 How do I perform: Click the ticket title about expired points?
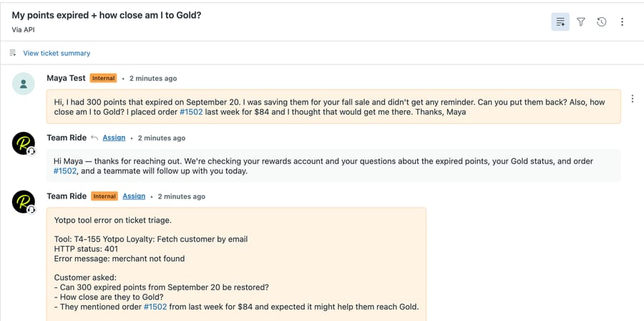(107, 15)
